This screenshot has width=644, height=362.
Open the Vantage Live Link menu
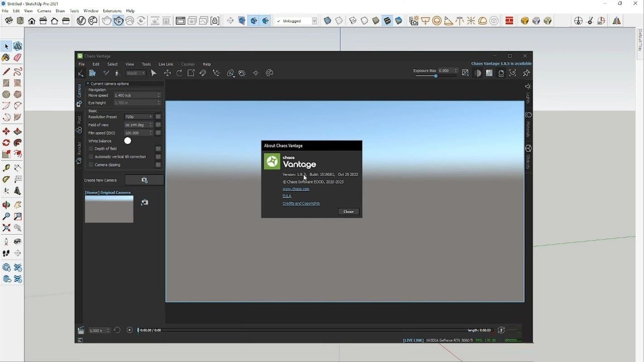pyautogui.click(x=166, y=64)
